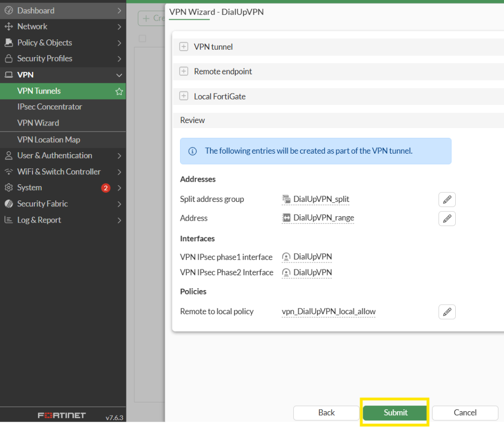Go Back to the previous wizard step
This screenshot has height=427, width=504.
[x=326, y=413]
